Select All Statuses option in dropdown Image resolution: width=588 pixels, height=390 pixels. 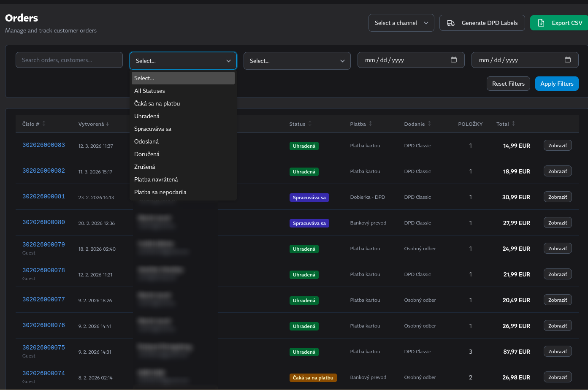[x=149, y=91]
